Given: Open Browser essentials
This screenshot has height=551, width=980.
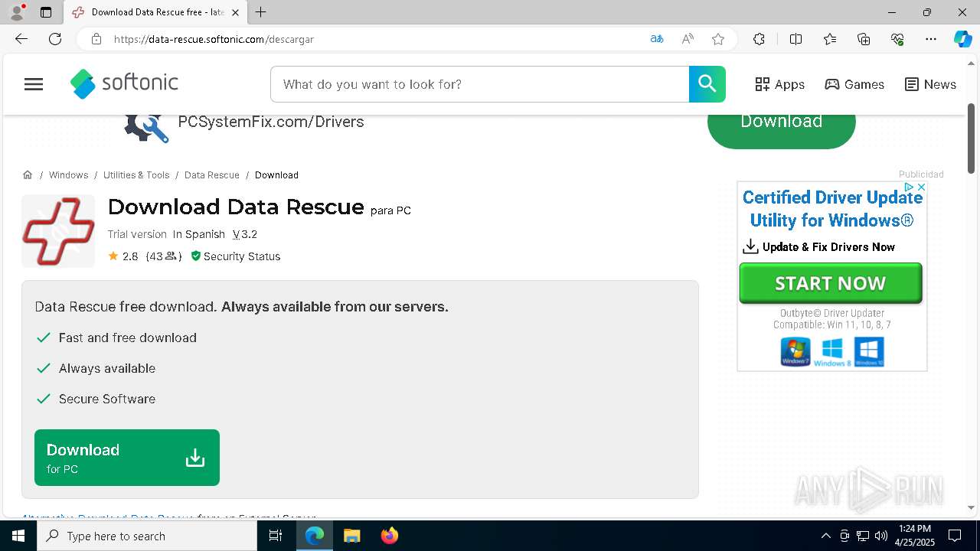Looking at the screenshot, I should tap(897, 39).
